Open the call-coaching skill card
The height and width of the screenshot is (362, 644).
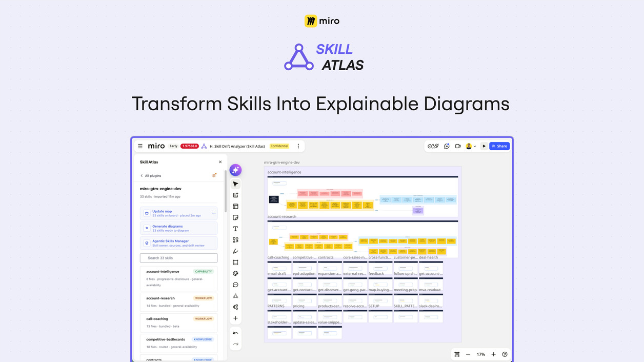178,323
